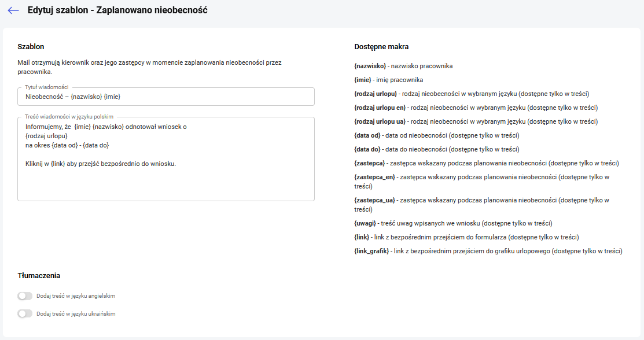
Task: Click the {imie} macro entry
Action: (x=363, y=80)
